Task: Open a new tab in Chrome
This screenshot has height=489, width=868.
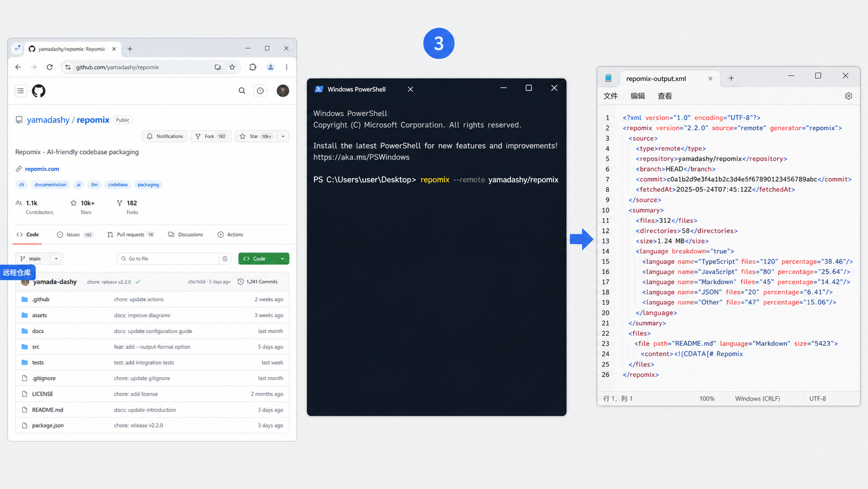Action: tap(130, 49)
